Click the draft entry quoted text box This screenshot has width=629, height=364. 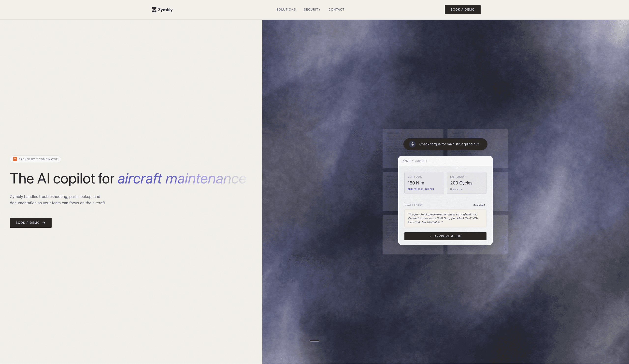click(445, 218)
